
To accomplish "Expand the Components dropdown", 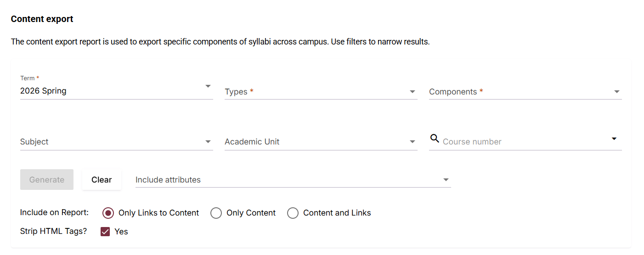I will (616, 92).
